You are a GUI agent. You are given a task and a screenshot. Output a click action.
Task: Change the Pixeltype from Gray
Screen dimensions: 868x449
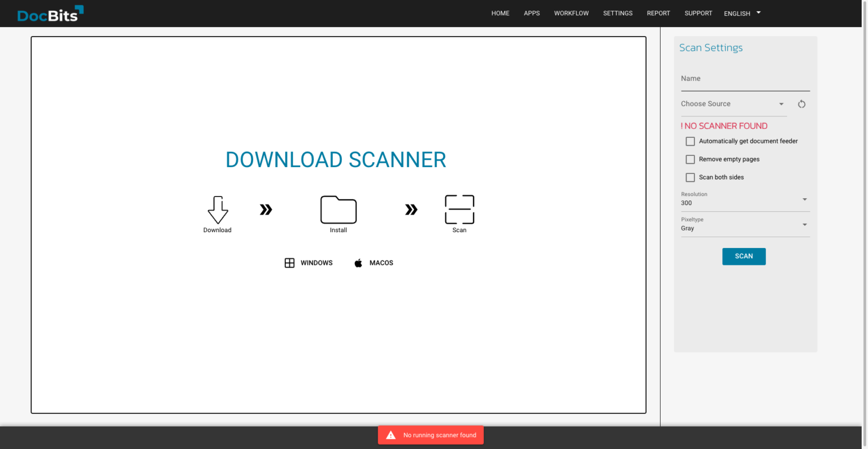click(x=745, y=225)
